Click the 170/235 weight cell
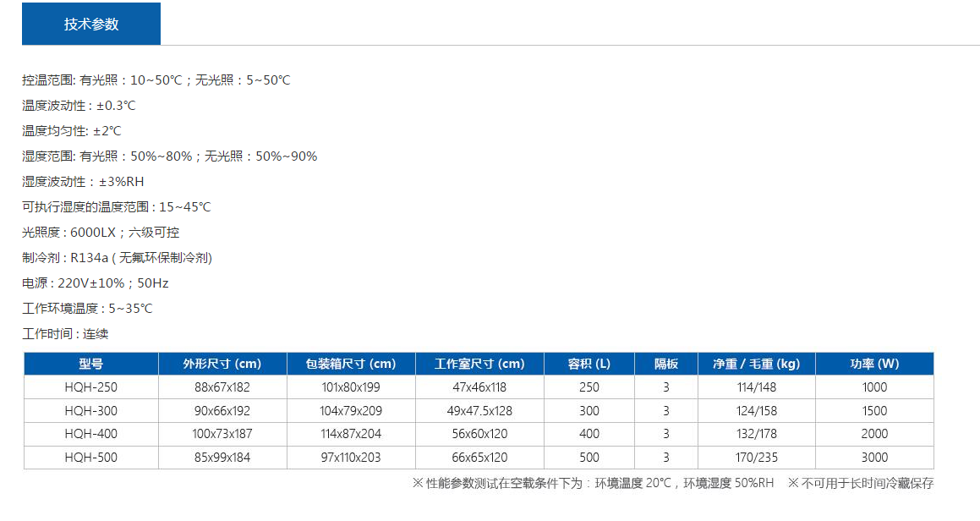Image resolution: width=980 pixels, height=521 pixels. 757,458
